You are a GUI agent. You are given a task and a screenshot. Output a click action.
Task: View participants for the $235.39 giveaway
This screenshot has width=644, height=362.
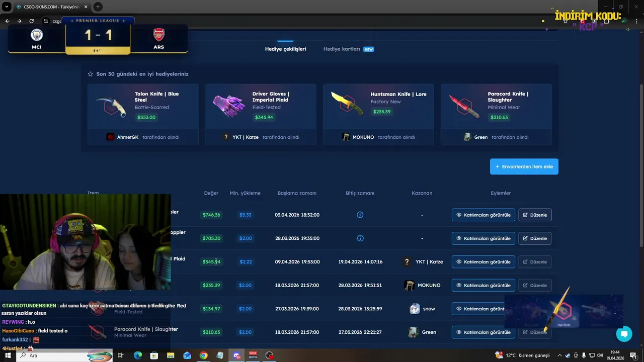tap(484, 285)
